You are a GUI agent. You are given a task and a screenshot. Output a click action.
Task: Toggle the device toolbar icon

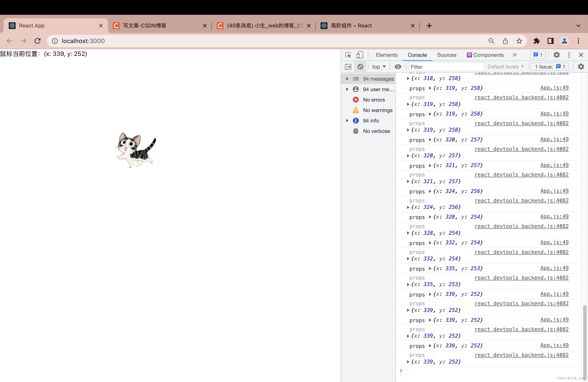point(360,55)
